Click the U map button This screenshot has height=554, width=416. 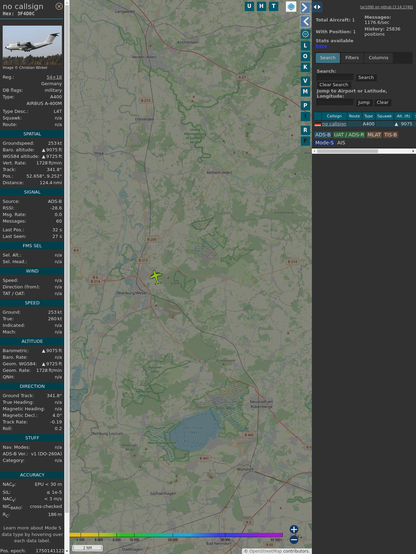[x=249, y=6]
